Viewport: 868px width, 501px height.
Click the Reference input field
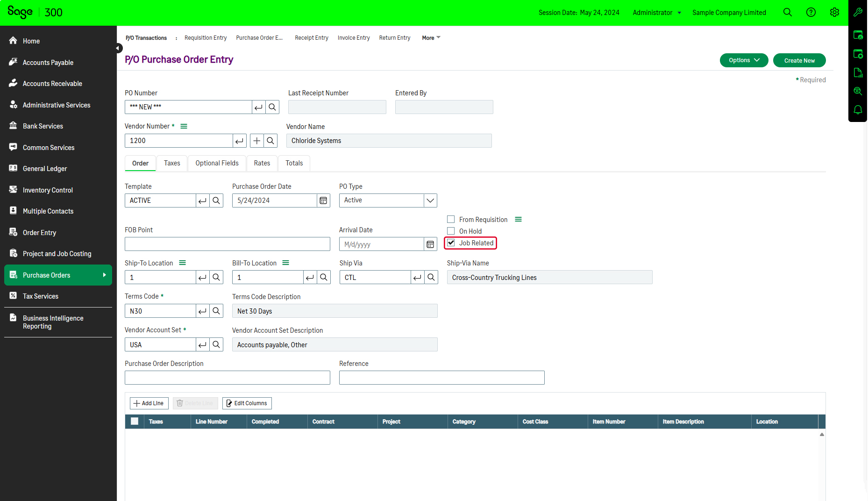tap(442, 378)
